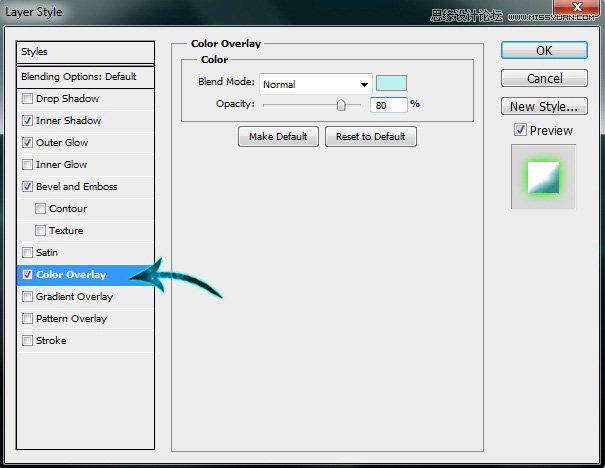Screen dimensions: 605x468
Task: Enable the Drop Shadow checkbox
Action: click(27, 99)
